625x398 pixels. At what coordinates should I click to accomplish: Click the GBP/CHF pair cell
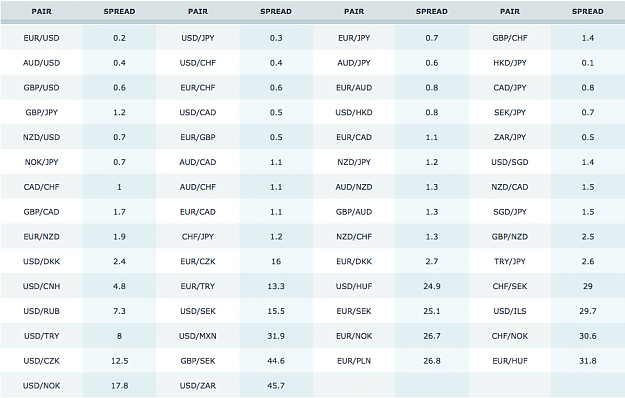pyautogui.click(x=510, y=38)
